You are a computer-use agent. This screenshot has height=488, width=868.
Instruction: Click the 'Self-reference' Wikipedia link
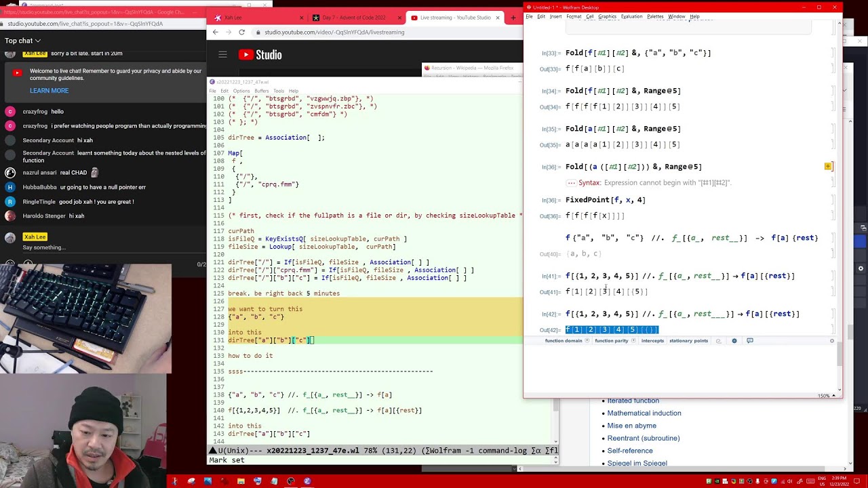click(630, 451)
